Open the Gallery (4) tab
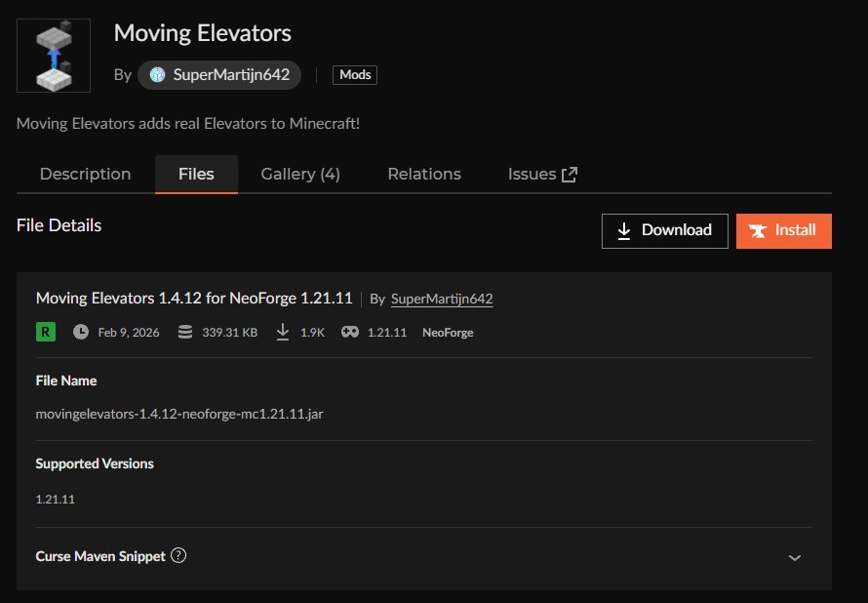 click(x=300, y=174)
